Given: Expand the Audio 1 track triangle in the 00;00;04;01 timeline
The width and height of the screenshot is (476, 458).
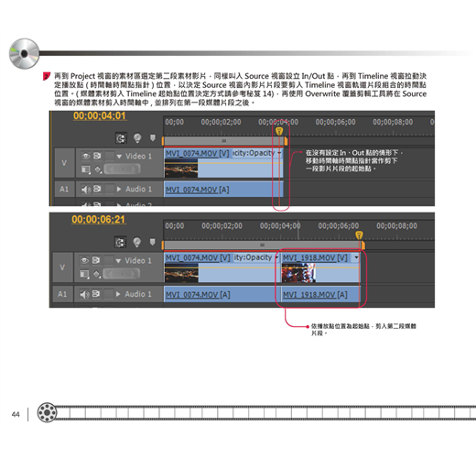Looking at the screenshot, I should click(x=119, y=190).
